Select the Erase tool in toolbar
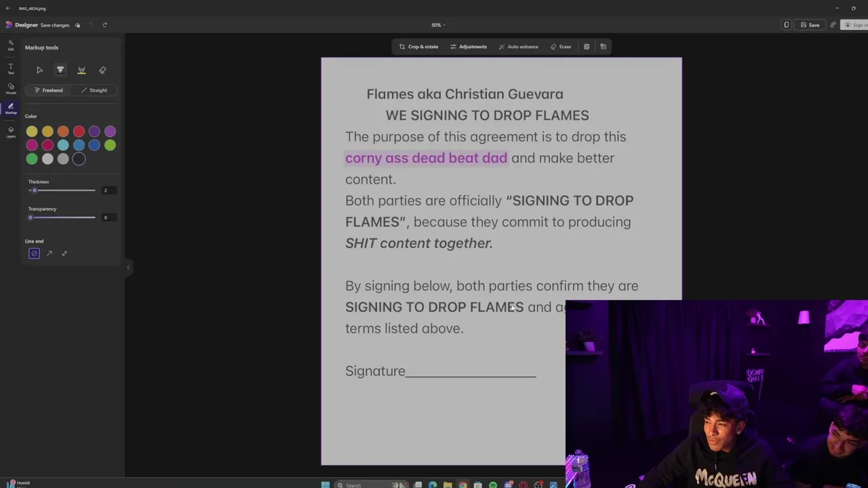Image resolution: width=868 pixels, height=488 pixels. [561, 47]
